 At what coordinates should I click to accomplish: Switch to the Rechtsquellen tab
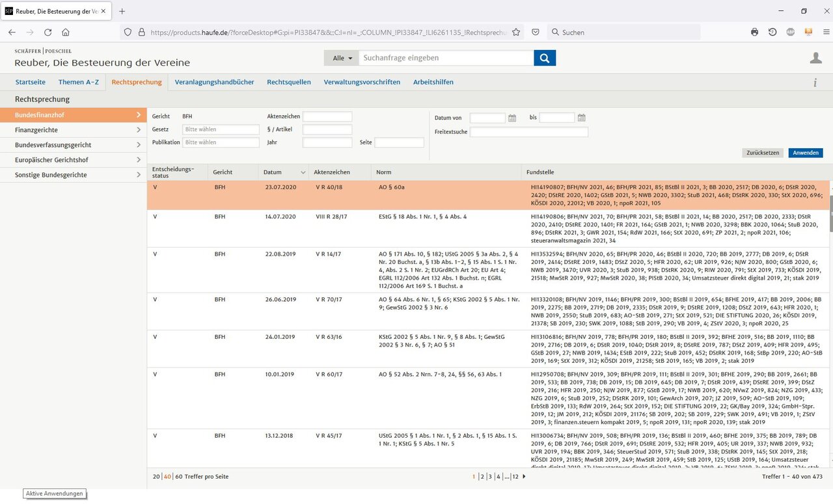(x=289, y=83)
